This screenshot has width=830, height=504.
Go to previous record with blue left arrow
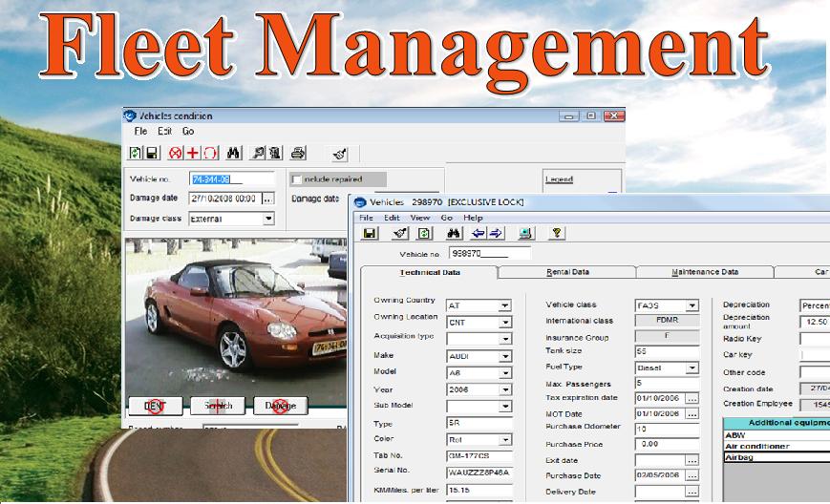point(479,233)
